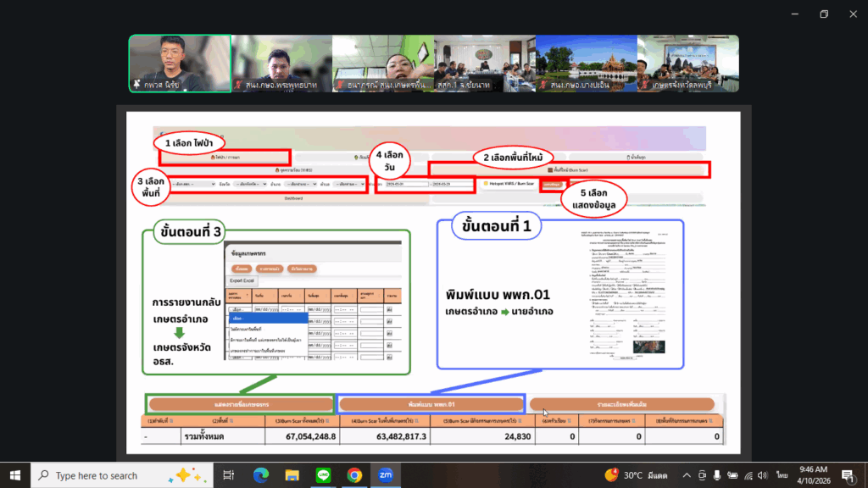Open Zoom from the taskbar

386,475
